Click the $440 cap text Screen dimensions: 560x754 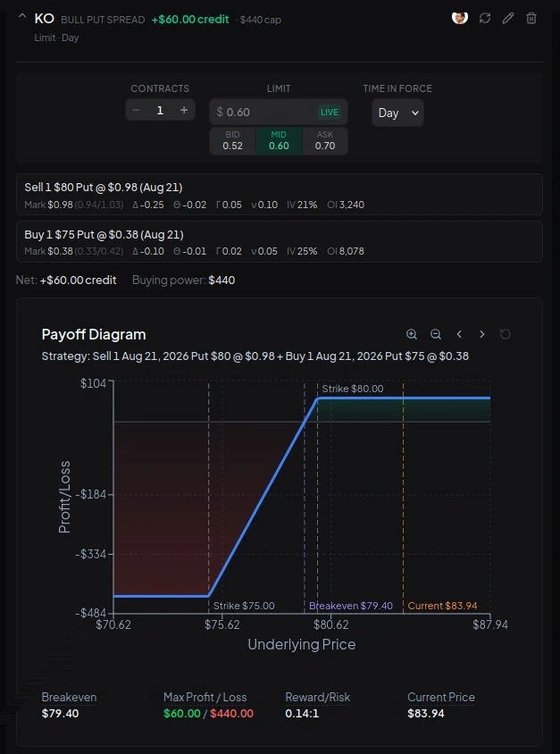pyautogui.click(x=261, y=21)
